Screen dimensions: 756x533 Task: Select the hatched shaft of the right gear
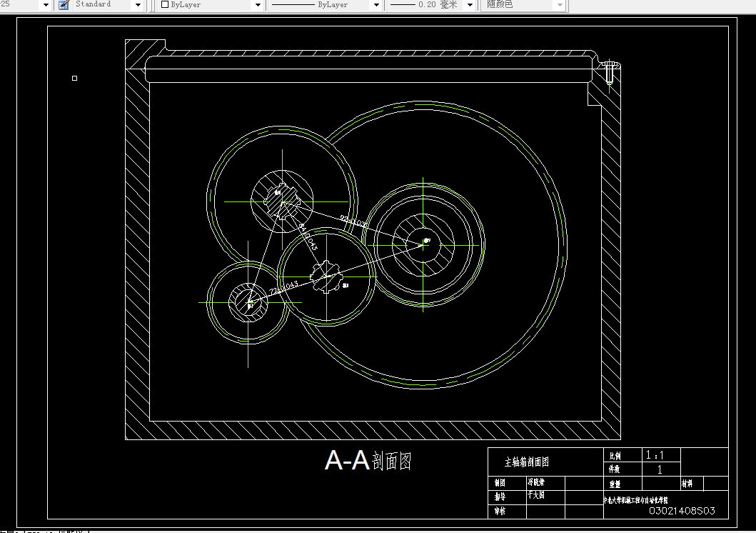point(423,246)
